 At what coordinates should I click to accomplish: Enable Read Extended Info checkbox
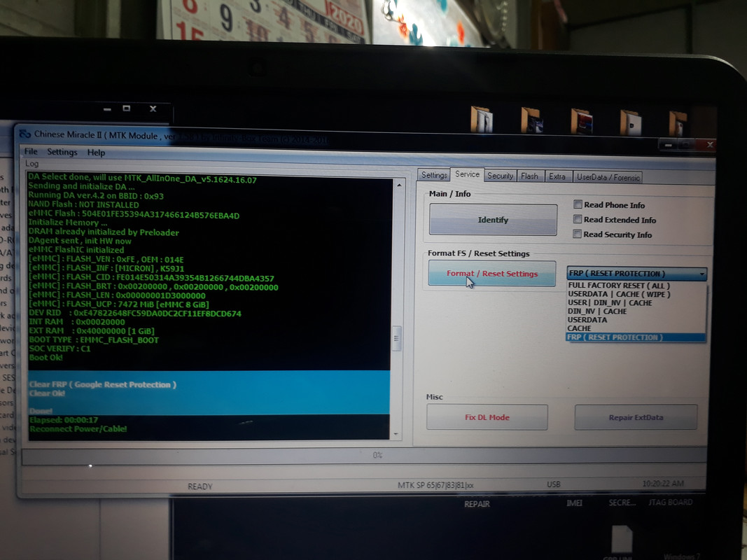tap(578, 219)
